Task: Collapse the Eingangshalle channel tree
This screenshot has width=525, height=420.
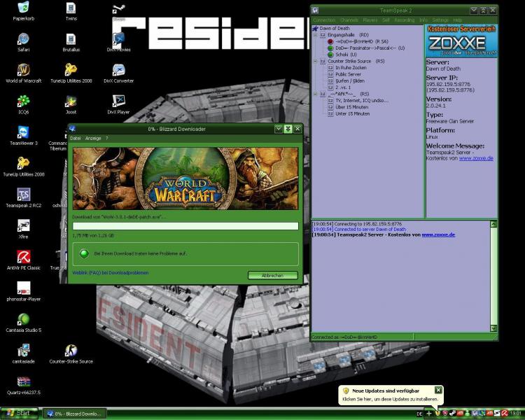Action: [x=315, y=35]
